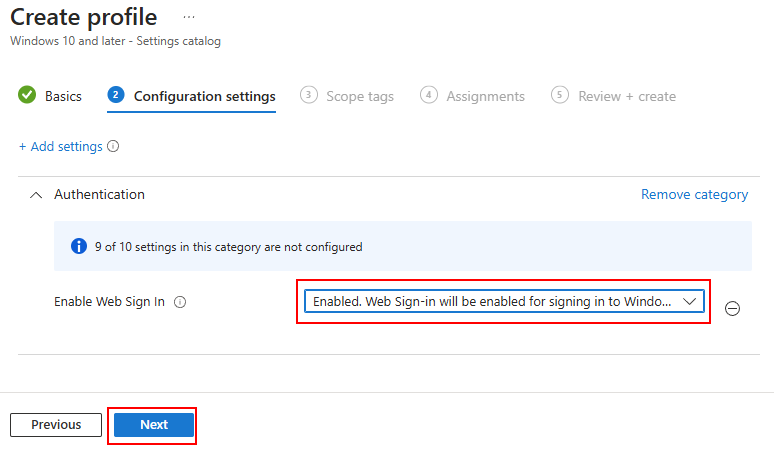
Task: Click the Review + create step 5 circle
Action: tap(560, 95)
